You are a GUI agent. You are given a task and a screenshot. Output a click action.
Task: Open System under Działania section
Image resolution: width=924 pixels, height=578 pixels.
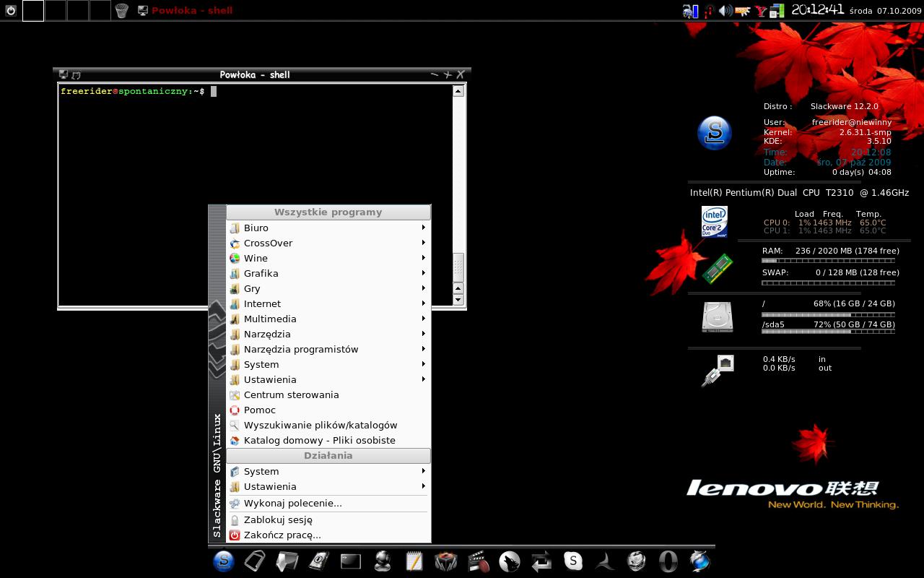click(x=328, y=471)
